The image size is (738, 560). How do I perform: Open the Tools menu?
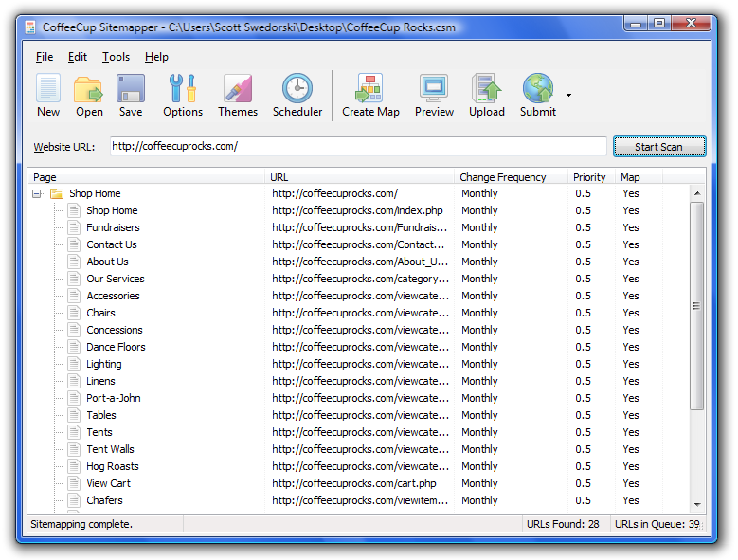[x=116, y=57]
